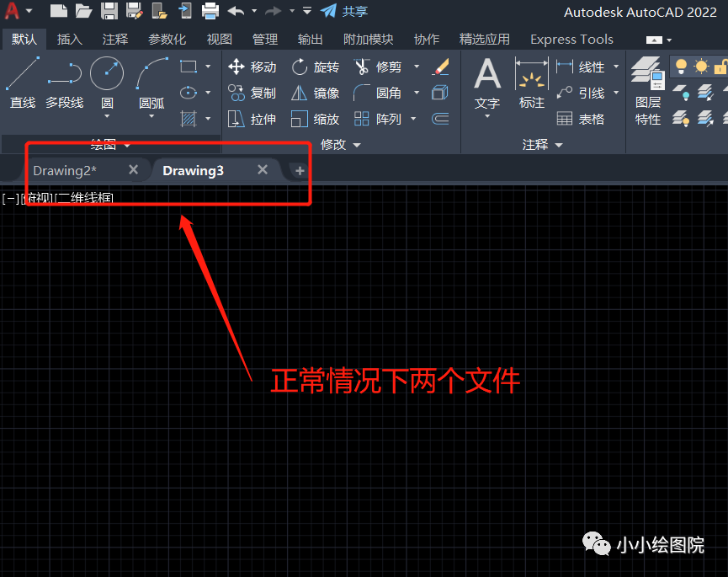Image resolution: width=728 pixels, height=577 pixels.
Task: Select the Circle tool (圆)
Action: pos(107,83)
